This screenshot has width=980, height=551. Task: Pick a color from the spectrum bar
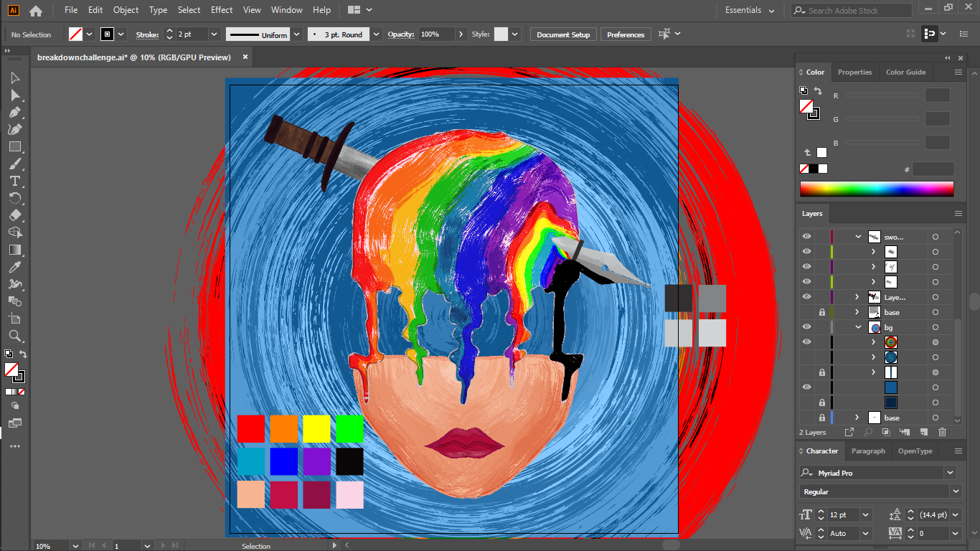pos(877,189)
